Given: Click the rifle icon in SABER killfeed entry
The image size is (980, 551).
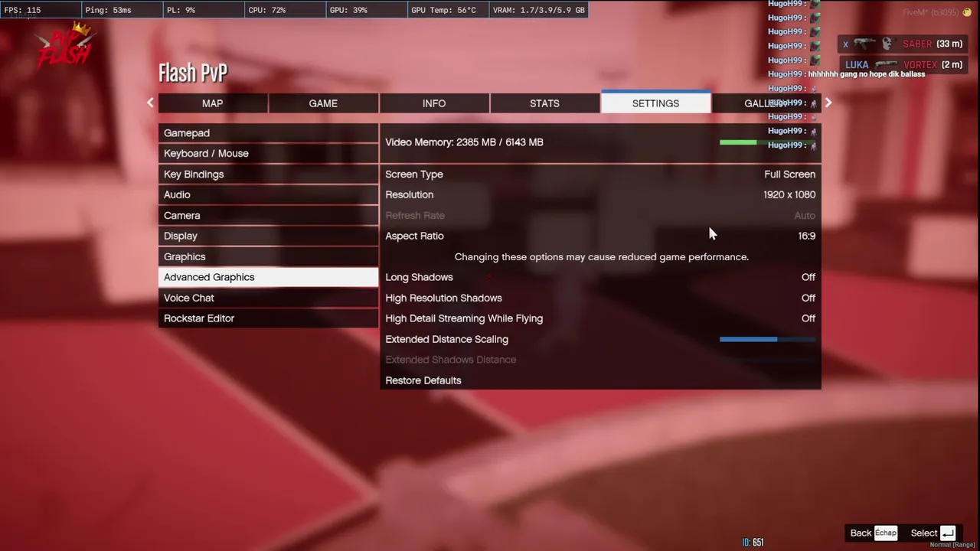Looking at the screenshot, I should click(864, 44).
